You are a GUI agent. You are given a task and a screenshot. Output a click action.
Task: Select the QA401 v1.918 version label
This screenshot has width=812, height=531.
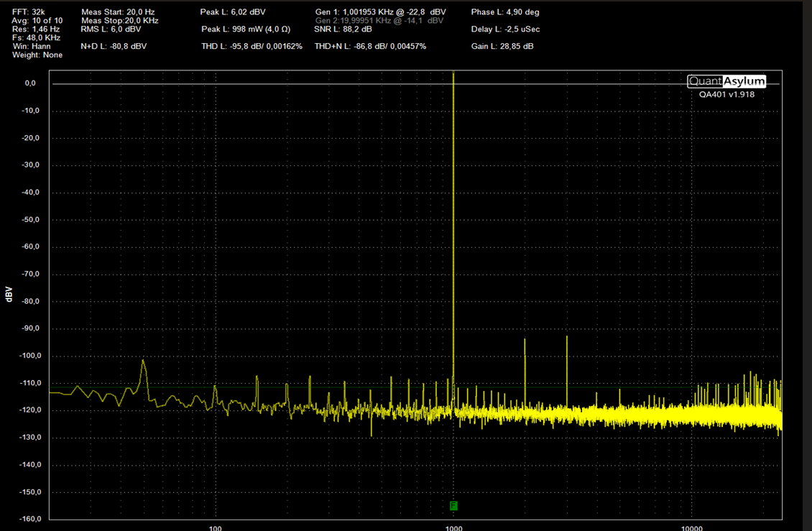(x=726, y=94)
